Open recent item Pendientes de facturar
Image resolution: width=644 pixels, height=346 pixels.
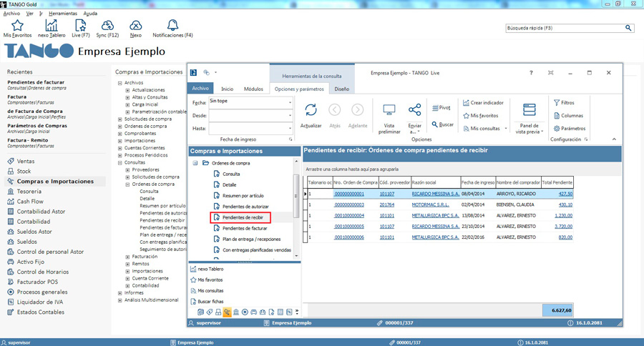pyautogui.click(x=36, y=82)
